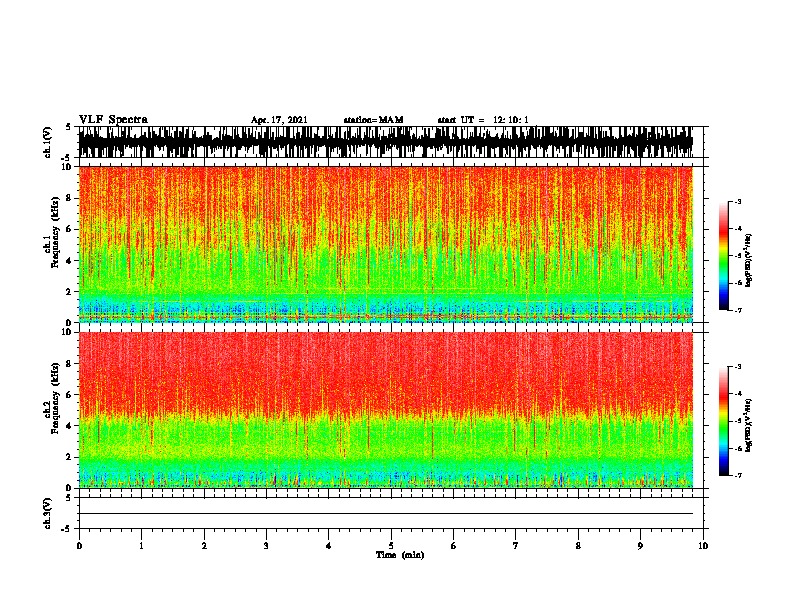
Task: Click time axis tick label 3
Action: [x=266, y=546]
